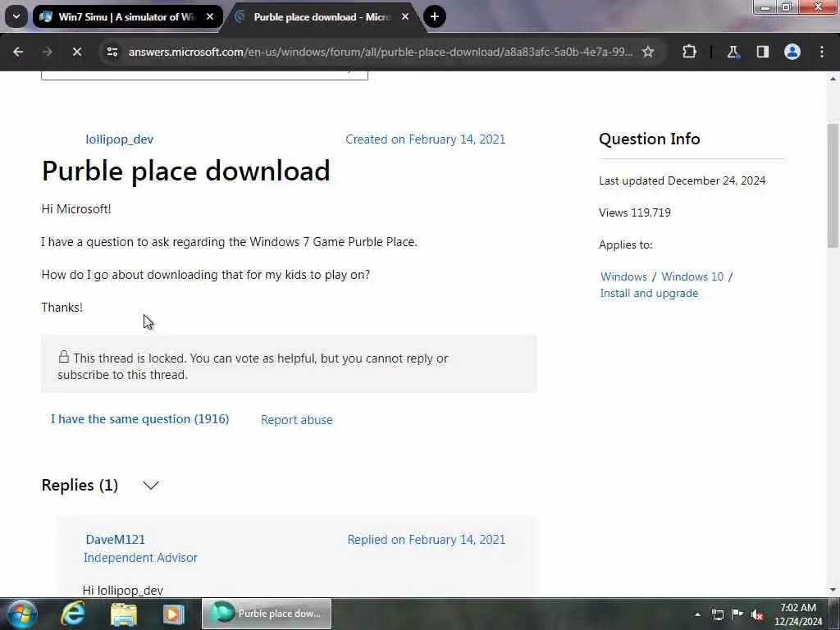Go back to the previous page
The height and width of the screenshot is (630, 840).
point(18,52)
